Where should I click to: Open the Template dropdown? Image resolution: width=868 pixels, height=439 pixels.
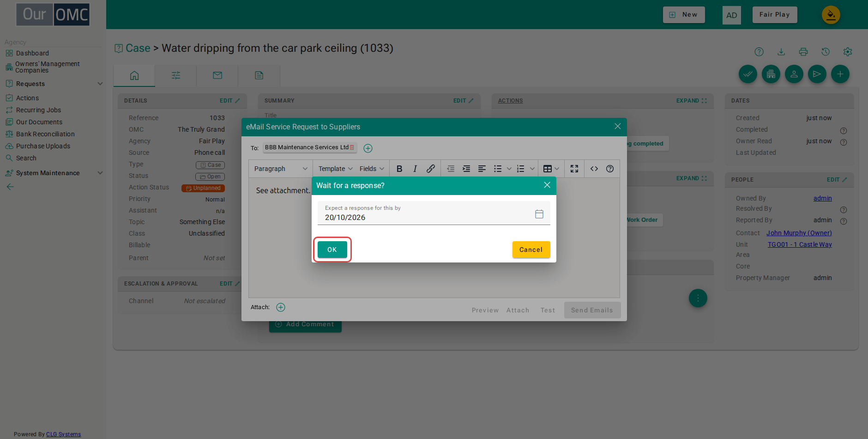click(x=335, y=169)
